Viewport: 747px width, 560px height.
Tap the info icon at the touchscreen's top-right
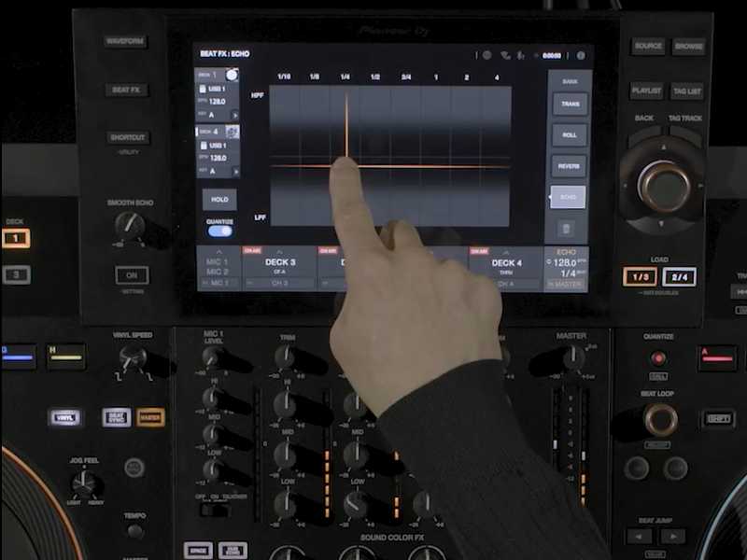581,56
